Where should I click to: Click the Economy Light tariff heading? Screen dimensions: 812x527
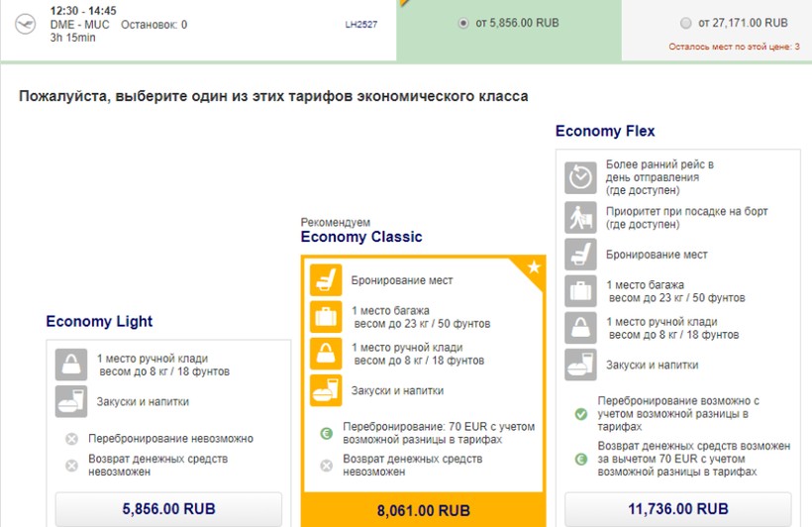(99, 321)
